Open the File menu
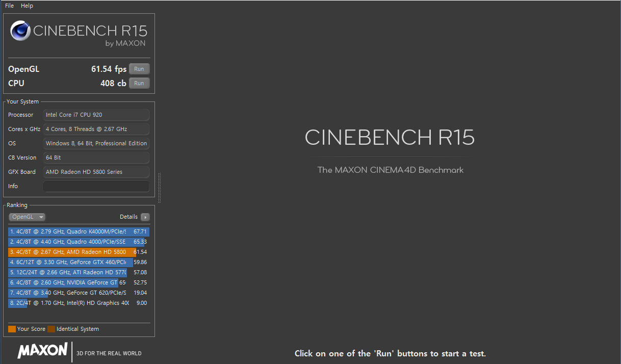 pos(9,6)
